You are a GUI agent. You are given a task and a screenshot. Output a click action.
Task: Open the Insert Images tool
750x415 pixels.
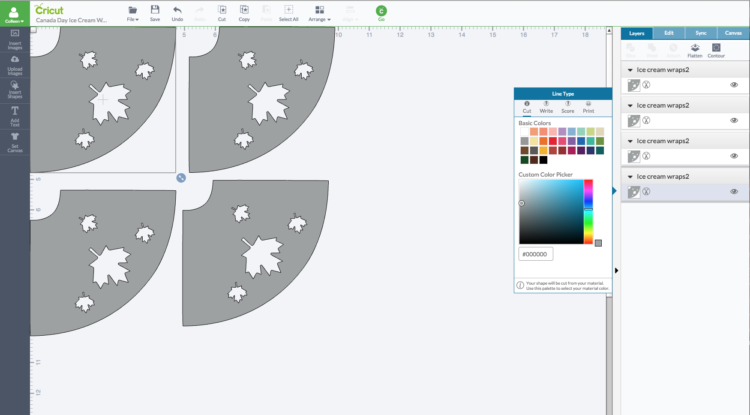coord(15,40)
